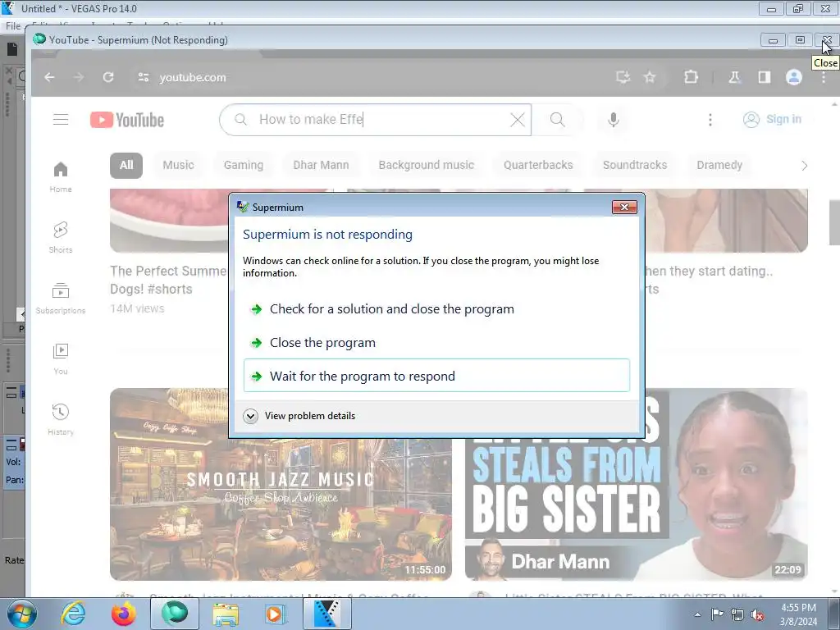This screenshot has height=630, width=840.
Task: Click the install app icon in address bar
Action: 623,77
